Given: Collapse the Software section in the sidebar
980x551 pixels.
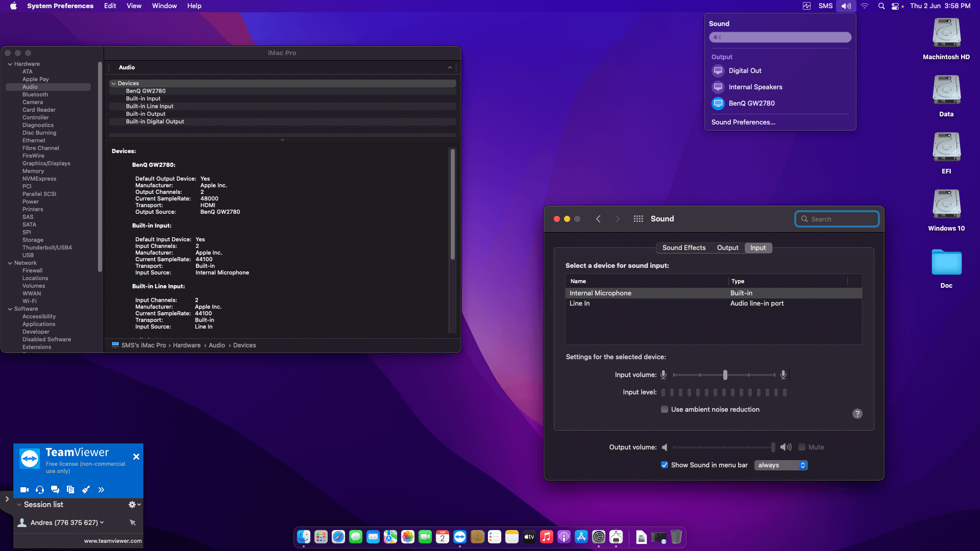Looking at the screenshot, I should (10, 309).
